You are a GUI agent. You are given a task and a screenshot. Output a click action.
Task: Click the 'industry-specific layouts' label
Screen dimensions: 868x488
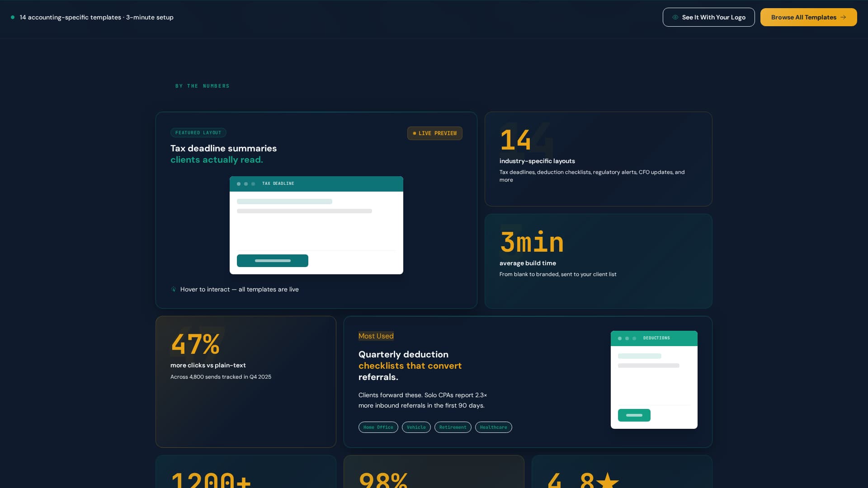(x=537, y=161)
